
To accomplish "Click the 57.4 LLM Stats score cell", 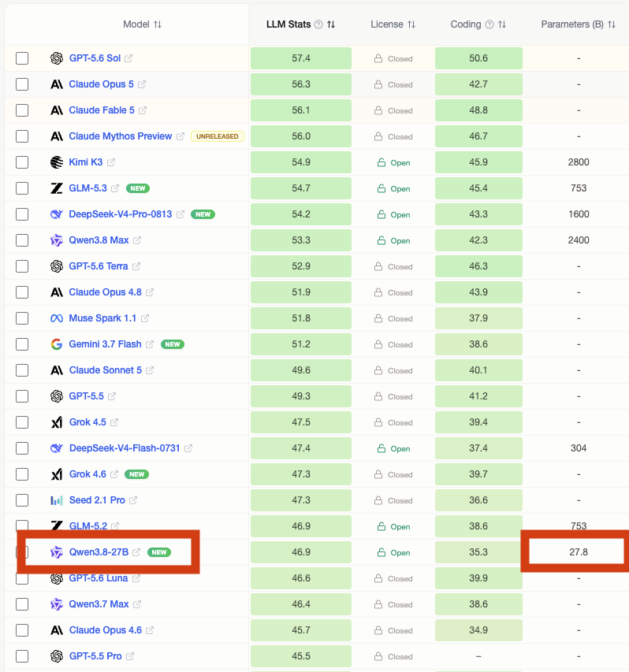I will [x=301, y=58].
